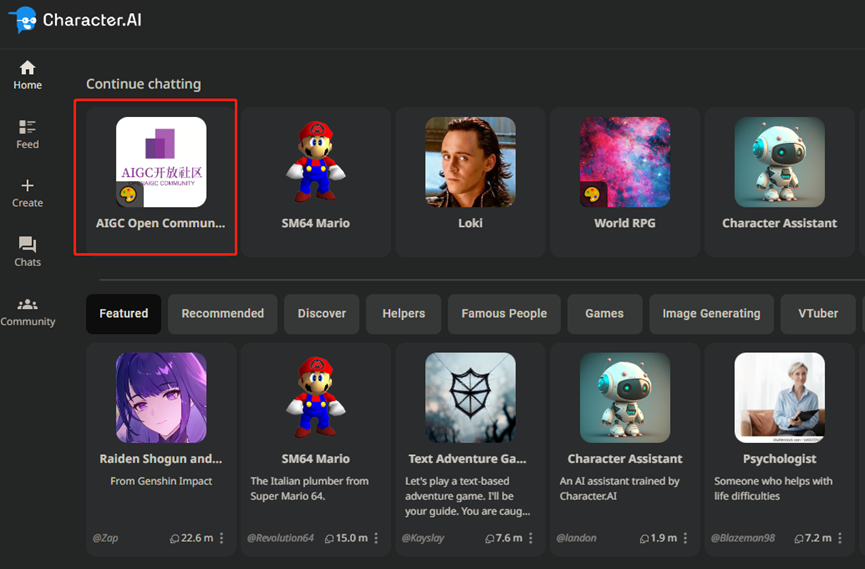Open the Home sidebar icon
Screen dimensions: 865x569
pos(27,68)
